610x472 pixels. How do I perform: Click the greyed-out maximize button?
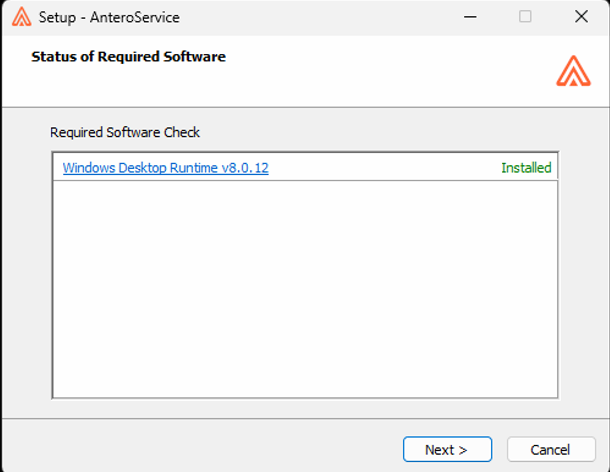(525, 17)
